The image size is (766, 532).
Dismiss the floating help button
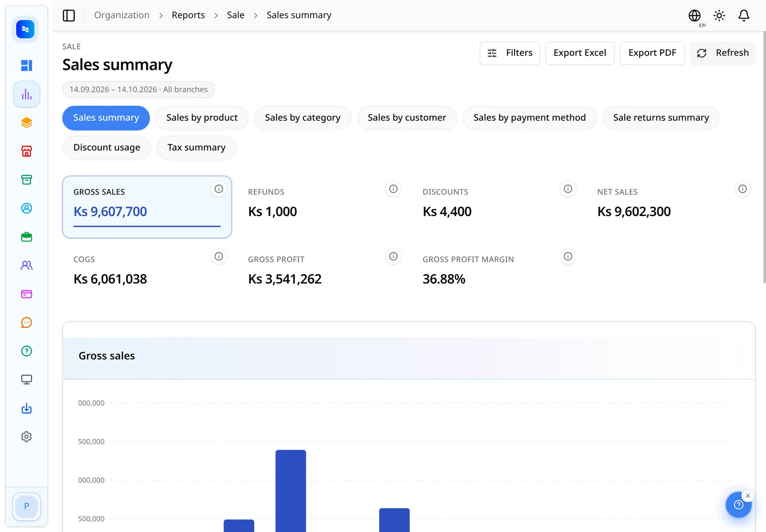tap(748, 496)
